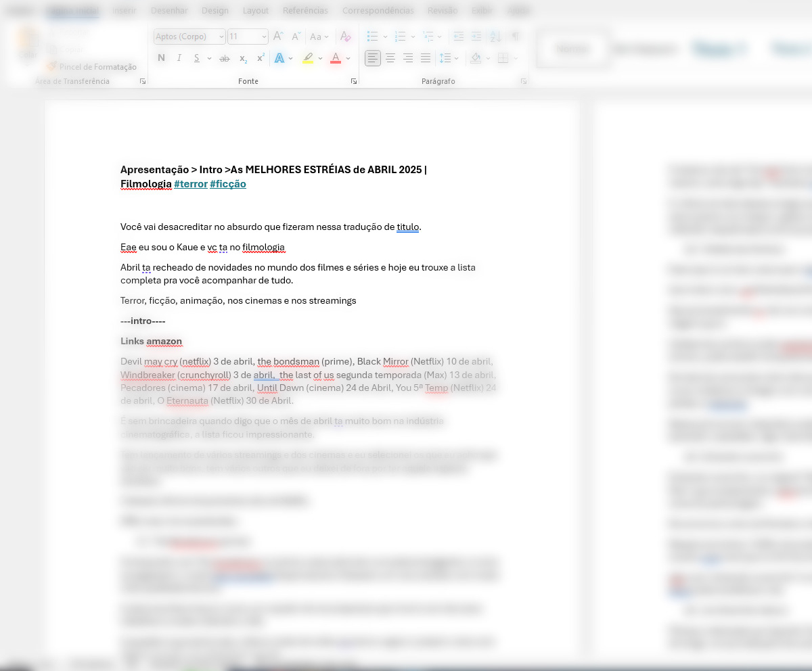
Task: Toggle italic formatting
Action: [179, 58]
